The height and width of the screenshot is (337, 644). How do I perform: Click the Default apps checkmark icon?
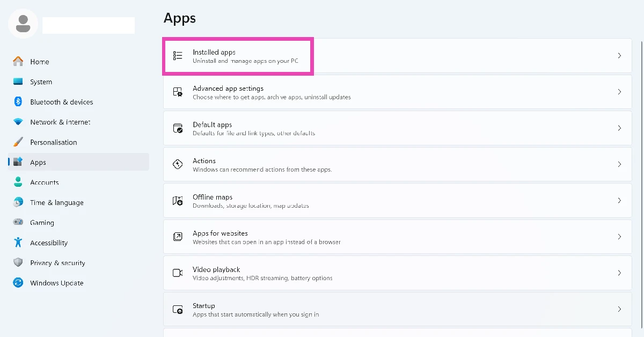(x=178, y=128)
